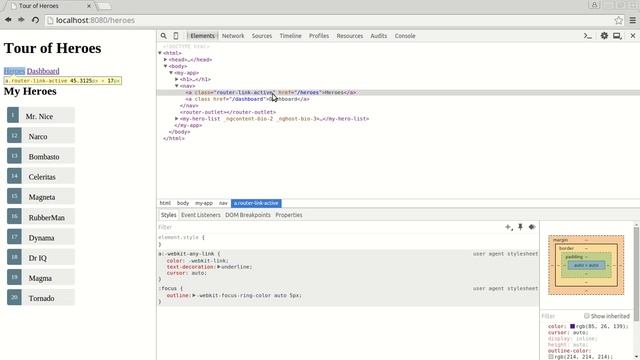Select hero Magma
Viewport: 640px width, 360px height.
(41, 277)
